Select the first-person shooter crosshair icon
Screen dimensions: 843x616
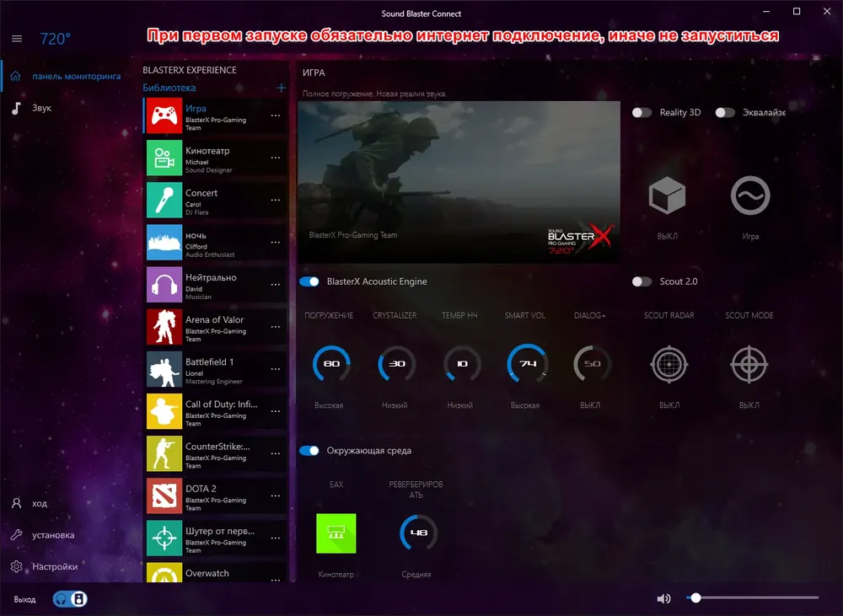click(x=164, y=538)
